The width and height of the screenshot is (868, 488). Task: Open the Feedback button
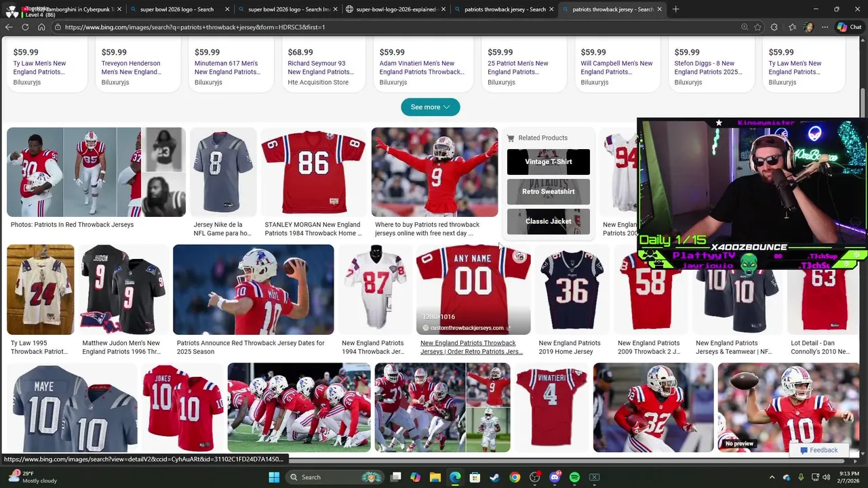(x=818, y=450)
